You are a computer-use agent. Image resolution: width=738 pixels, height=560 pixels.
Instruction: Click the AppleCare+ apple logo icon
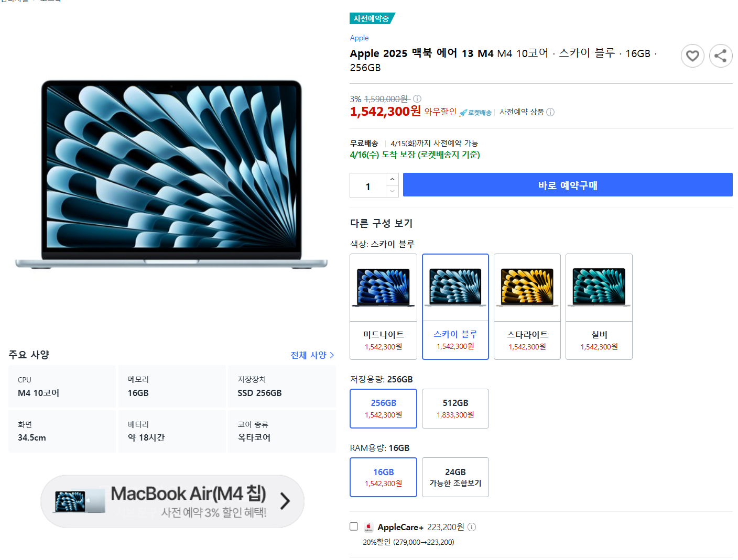[368, 527]
